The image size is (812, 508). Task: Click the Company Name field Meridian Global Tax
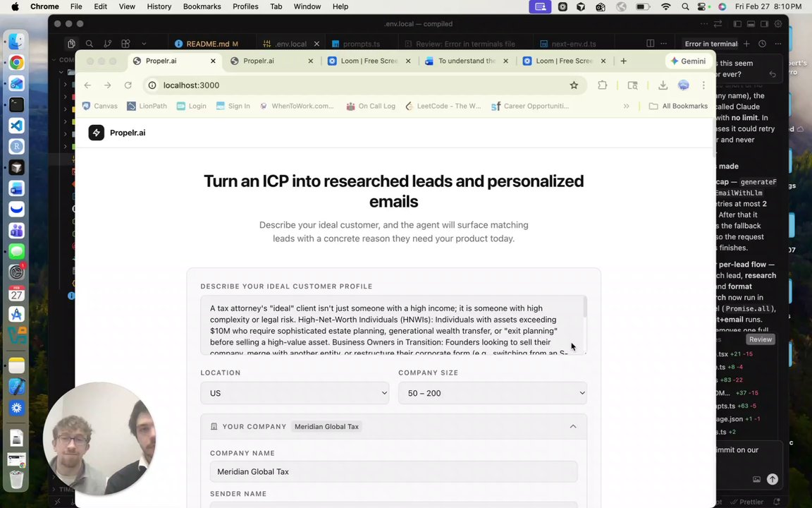[393, 472]
